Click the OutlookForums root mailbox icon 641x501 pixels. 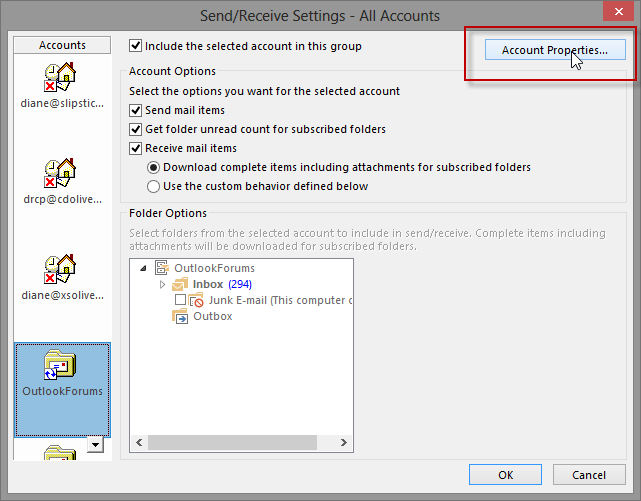pos(163,268)
